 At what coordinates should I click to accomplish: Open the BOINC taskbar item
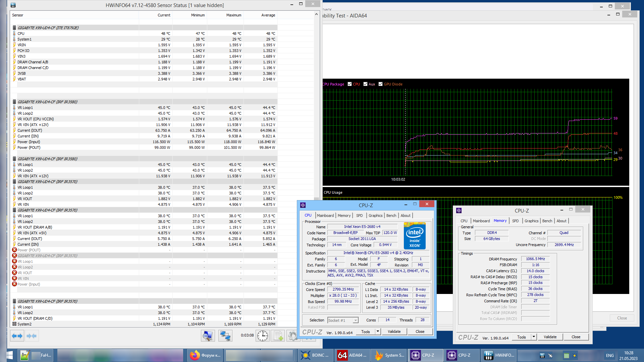tap(315, 355)
